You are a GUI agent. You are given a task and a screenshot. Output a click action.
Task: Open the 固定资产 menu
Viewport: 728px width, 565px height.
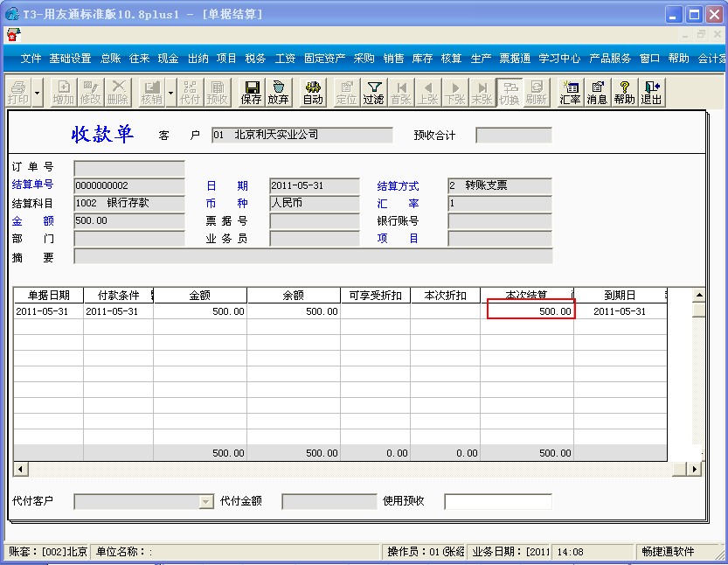pos(324,58)
